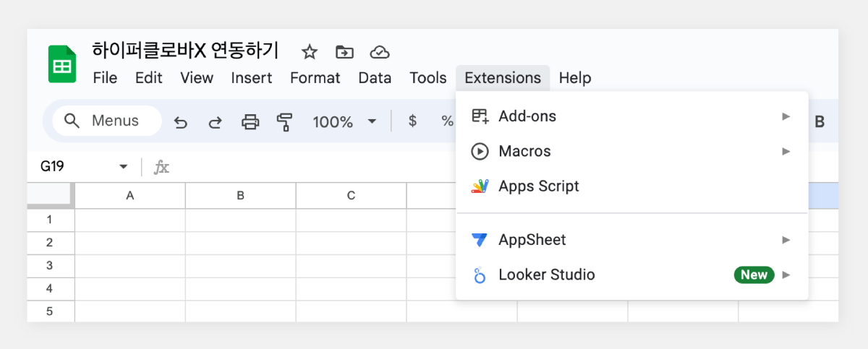Select row 2 header
The image size is (868, 349).
pyautogui.click(x=50, y=243)
